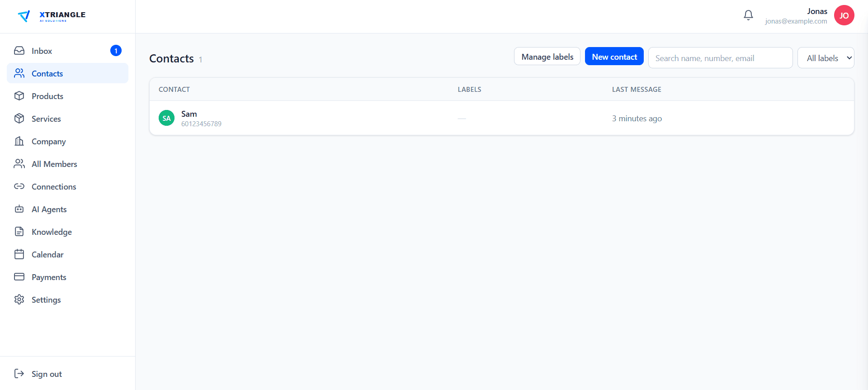This screenshot has width=868, height=390.
Task: Click the Company building icon
Action: (19, 141)
